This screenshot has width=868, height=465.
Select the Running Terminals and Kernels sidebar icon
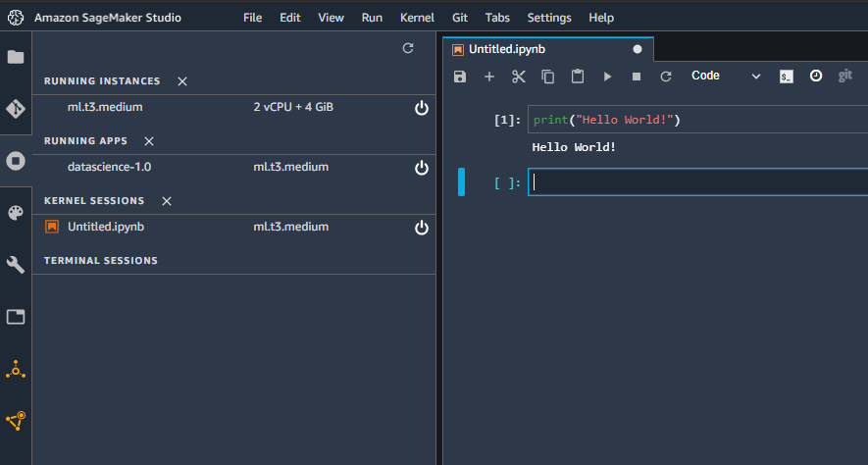pyautogui.click(x=16, y=161)
